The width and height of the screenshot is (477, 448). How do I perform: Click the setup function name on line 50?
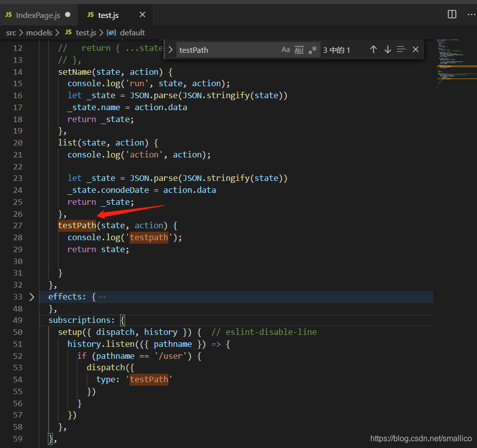70,332
